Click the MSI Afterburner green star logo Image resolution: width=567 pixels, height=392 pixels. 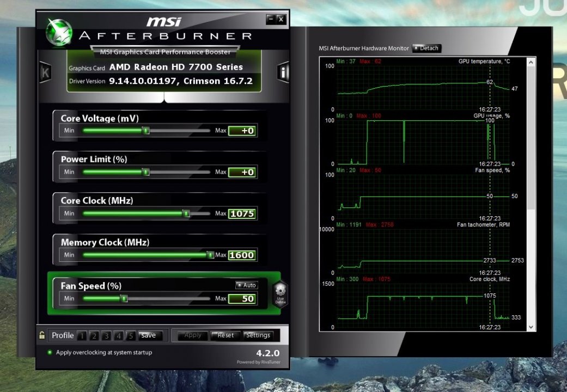pos(59,32)
